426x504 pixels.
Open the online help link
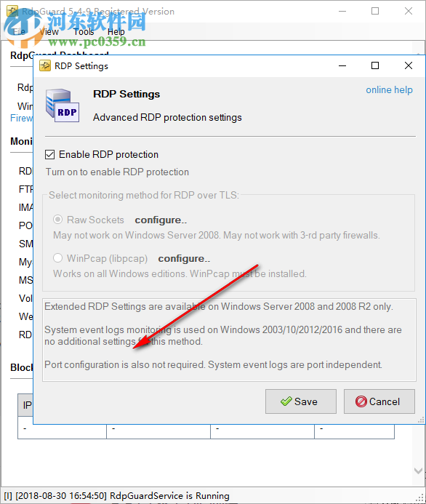pyautogui.click(x=389, y=89)
